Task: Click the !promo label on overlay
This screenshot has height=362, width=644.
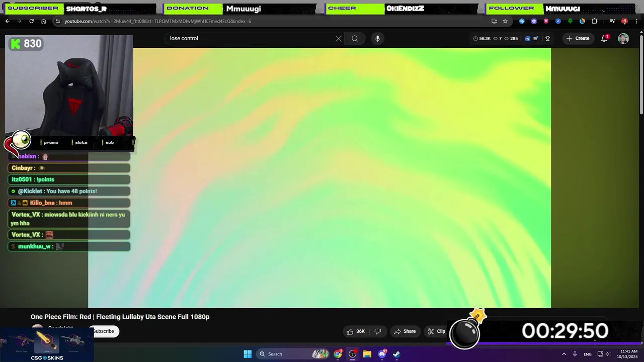Action: click(x=49, y=142)
